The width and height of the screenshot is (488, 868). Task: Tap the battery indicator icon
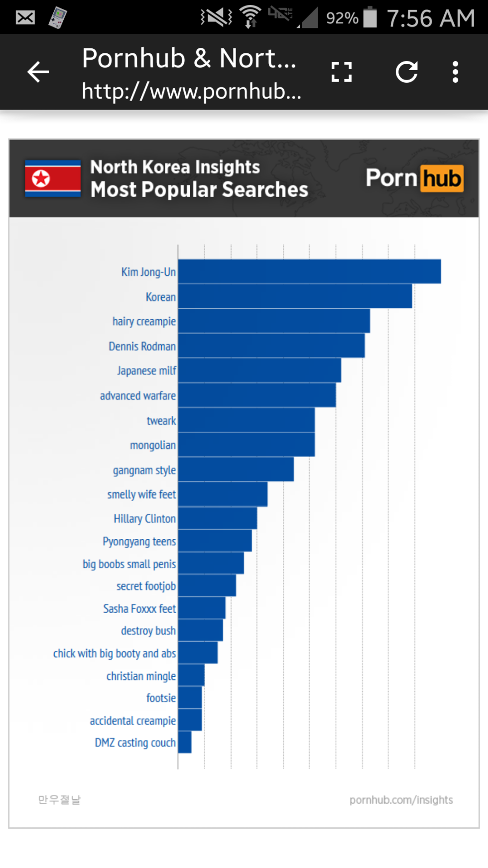(x=370, y=17)
